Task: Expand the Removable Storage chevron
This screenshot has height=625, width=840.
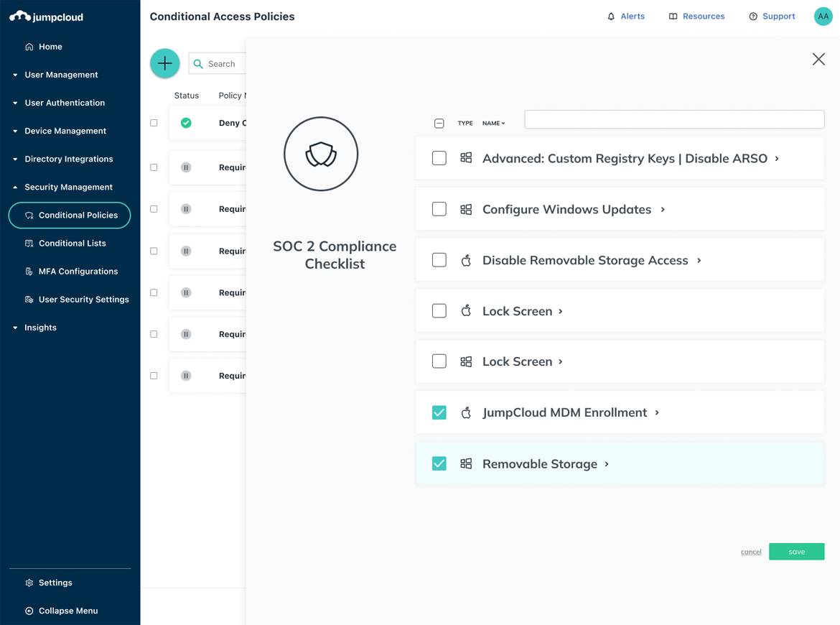Action: pos(607,464)
